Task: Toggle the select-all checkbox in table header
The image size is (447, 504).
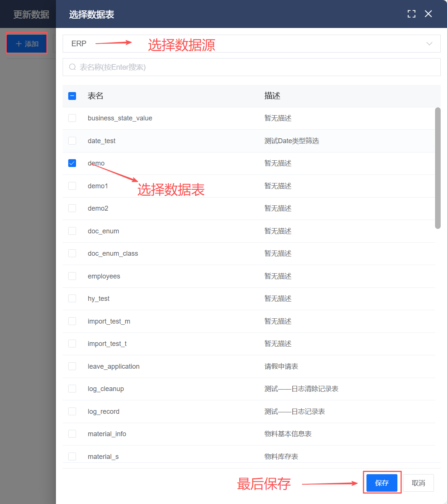Action: [72, 96]
